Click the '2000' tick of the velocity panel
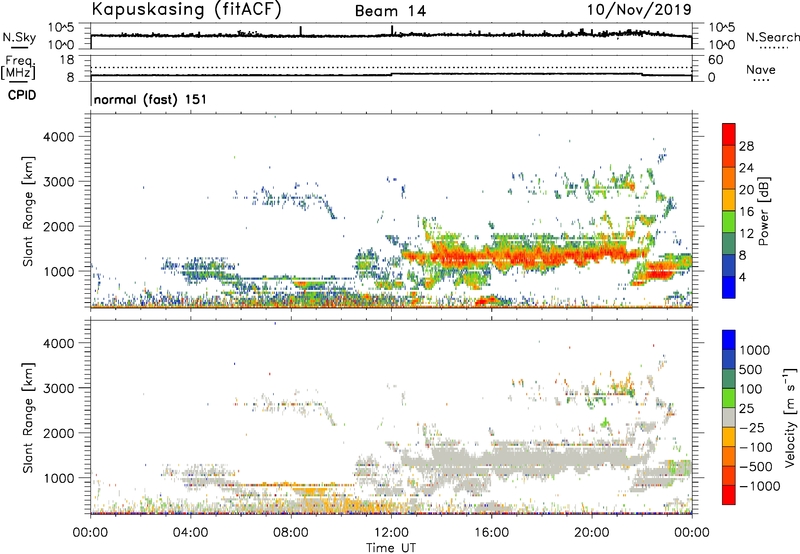Screen dimensions: 800x554 click(x=58, y=433)
